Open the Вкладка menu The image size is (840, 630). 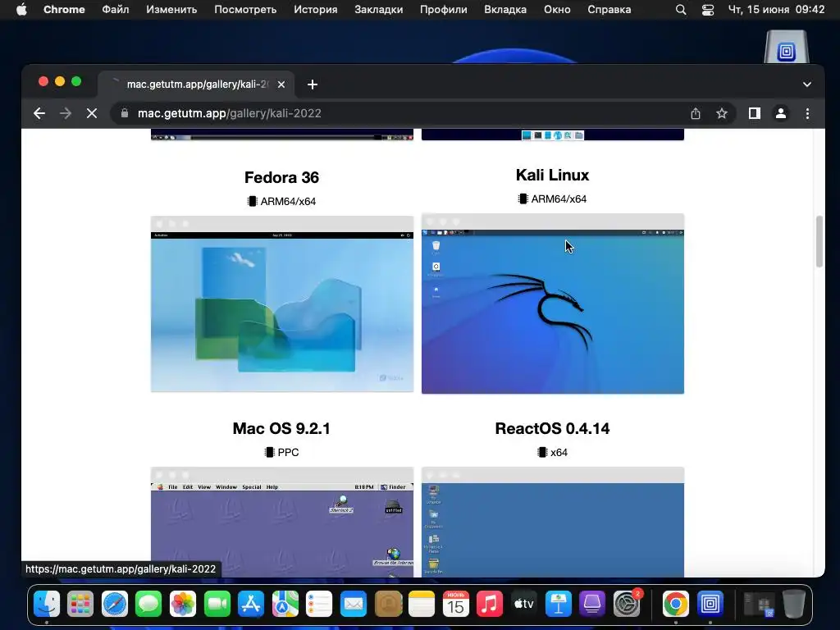click(x=505, y=10)
